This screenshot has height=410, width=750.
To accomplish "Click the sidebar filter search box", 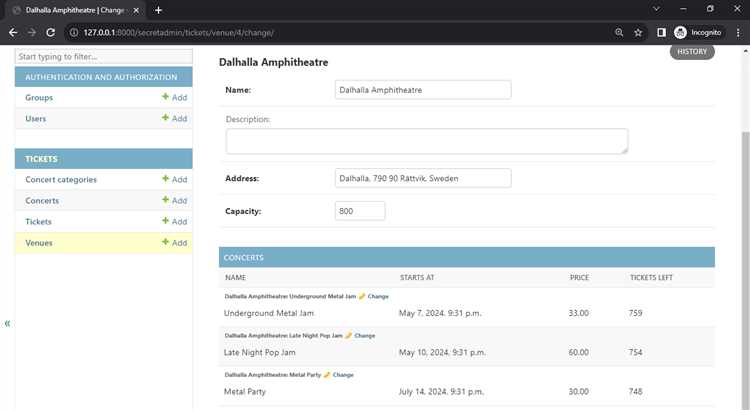I will point(104,56).
